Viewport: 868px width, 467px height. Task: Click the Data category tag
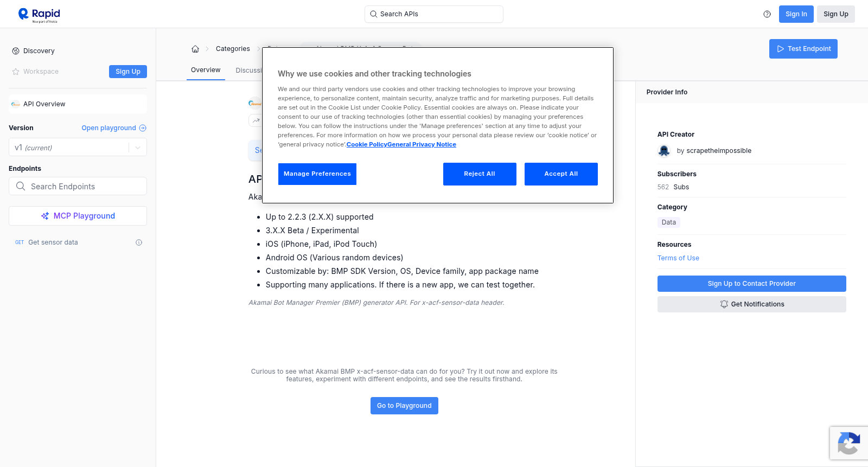click(669, 222)
